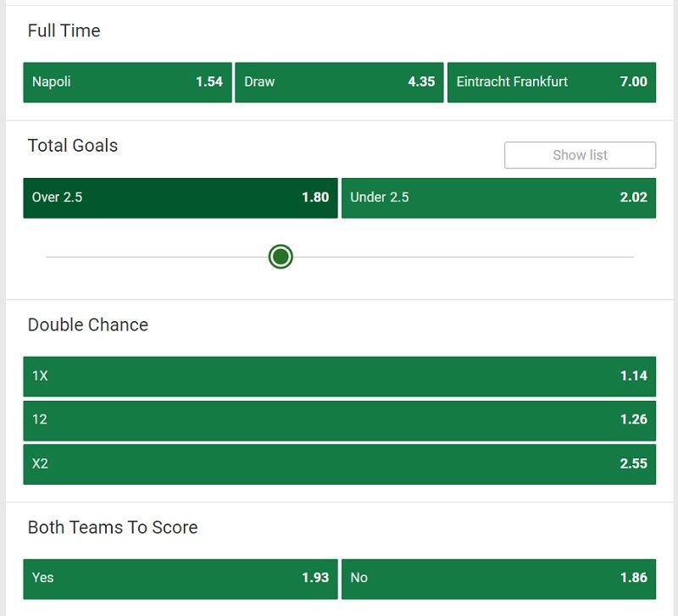Choose No for Both Teams To Score
This screenshot has height=616, width=678.
pyautogui.click(x=498, y=579)
